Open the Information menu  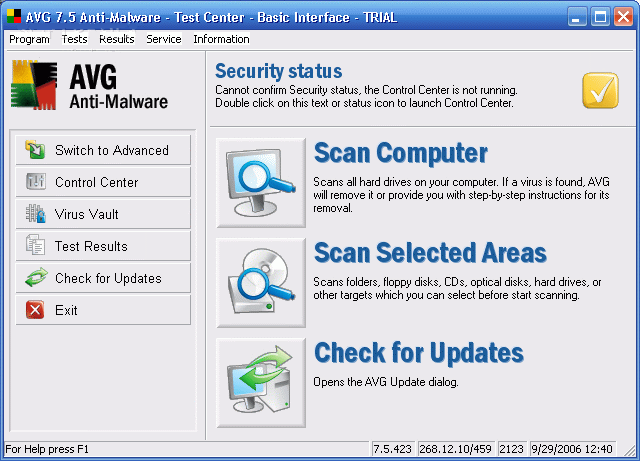[x=221, y=39]
